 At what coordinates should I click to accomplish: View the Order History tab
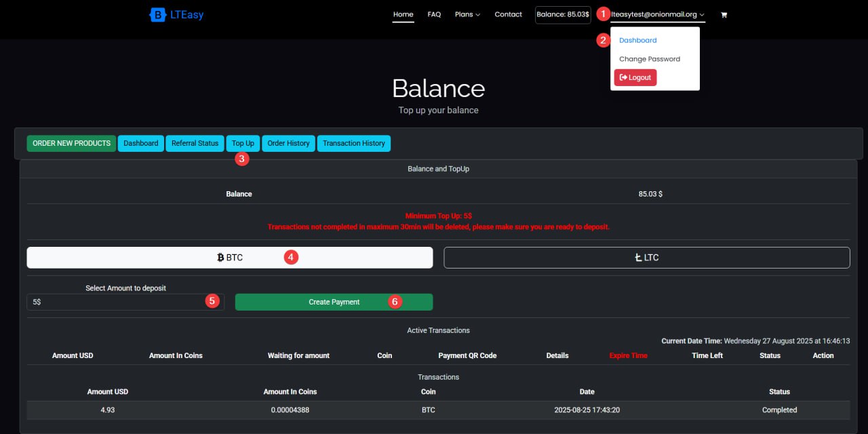point(288,143)
